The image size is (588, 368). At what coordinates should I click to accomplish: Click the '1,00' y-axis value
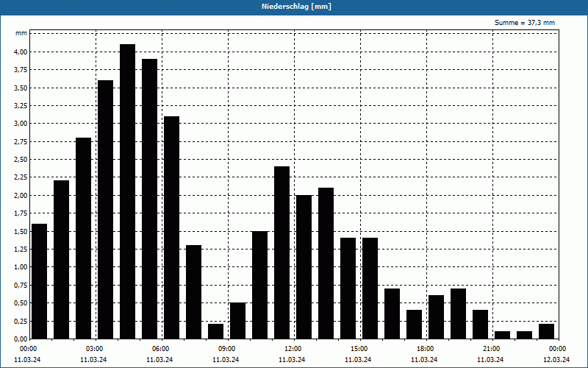[21, 267]
